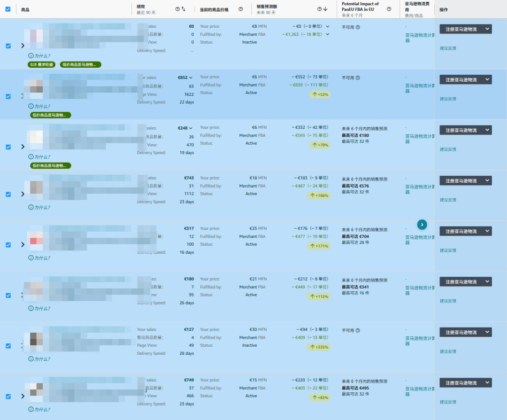Image resolution: width=507 pixels, height=420 pixels.
Task: Uncheck the checkbox for the €749 sales row
Action: click(x=8, y=397)
